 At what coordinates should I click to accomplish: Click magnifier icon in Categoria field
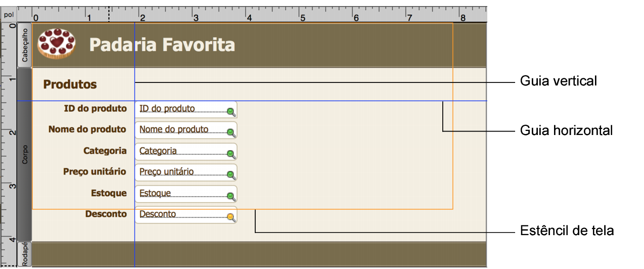point(231,154)
